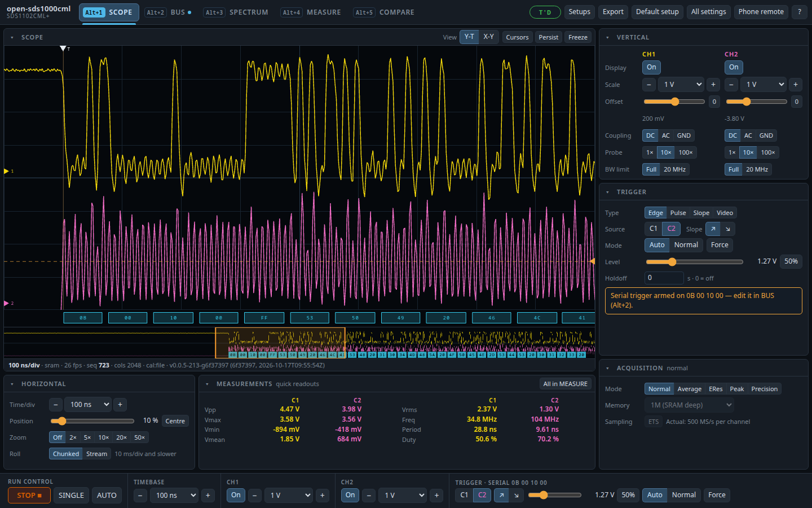The height and width of the screenshot is (508, 812).
Task: Click the Holdoff input field
Action: coord(664,278)
